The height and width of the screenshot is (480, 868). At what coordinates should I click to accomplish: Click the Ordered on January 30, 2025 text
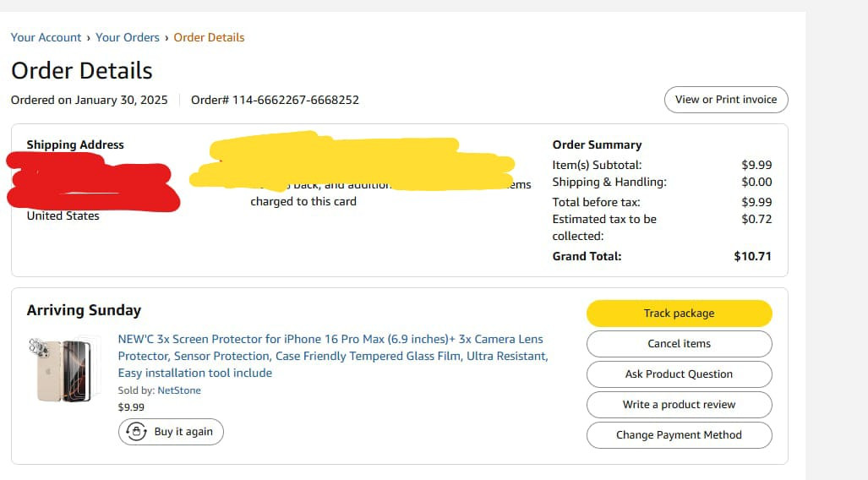90,100
